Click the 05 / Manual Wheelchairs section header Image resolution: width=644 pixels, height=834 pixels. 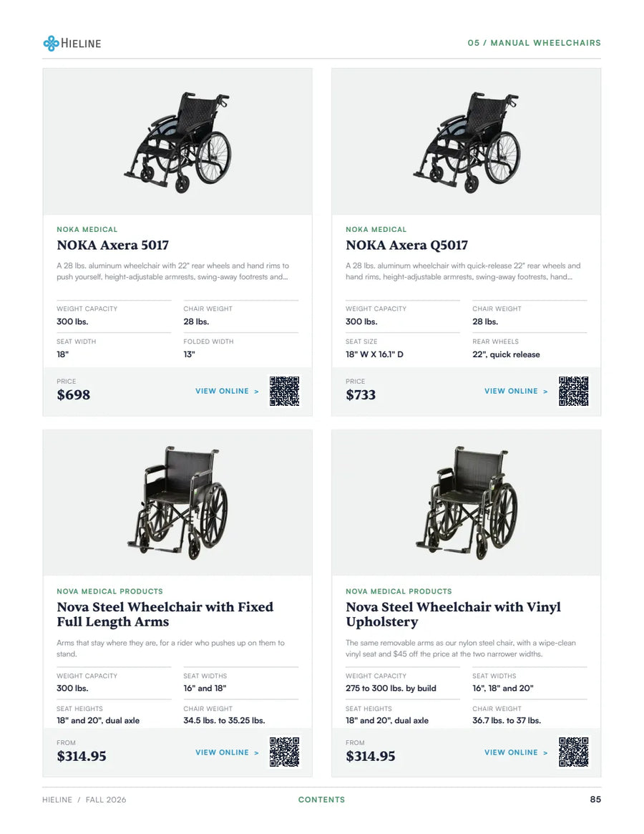535,43
